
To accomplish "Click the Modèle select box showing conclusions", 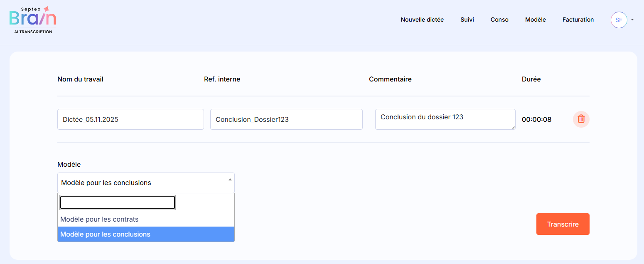I will [141, 183].
